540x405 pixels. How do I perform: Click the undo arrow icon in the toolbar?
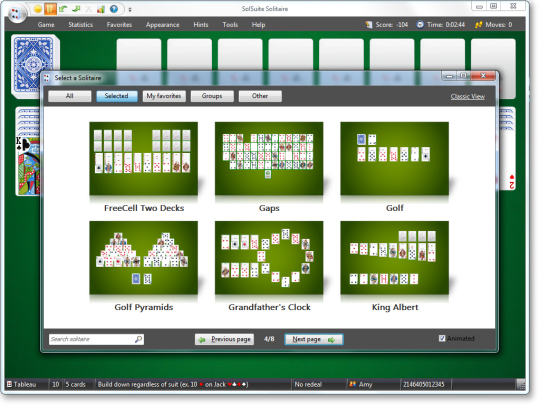[63, 9]
